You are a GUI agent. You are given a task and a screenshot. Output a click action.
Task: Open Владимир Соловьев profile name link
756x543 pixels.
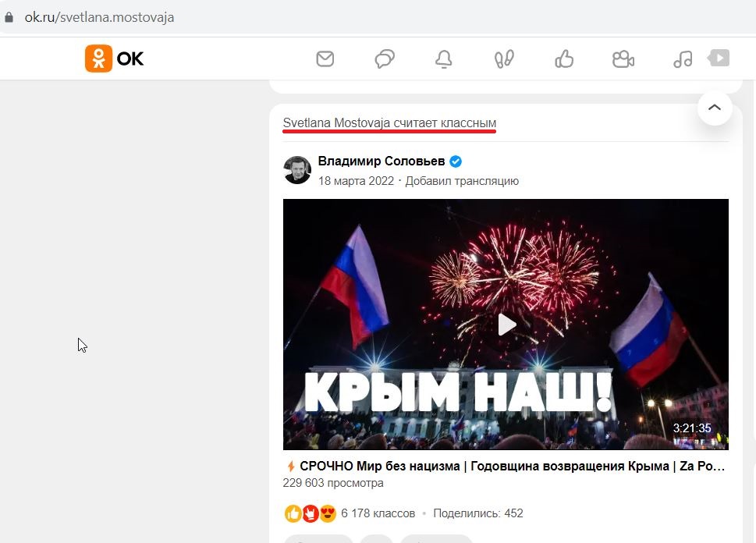click(x=382, y=161)
